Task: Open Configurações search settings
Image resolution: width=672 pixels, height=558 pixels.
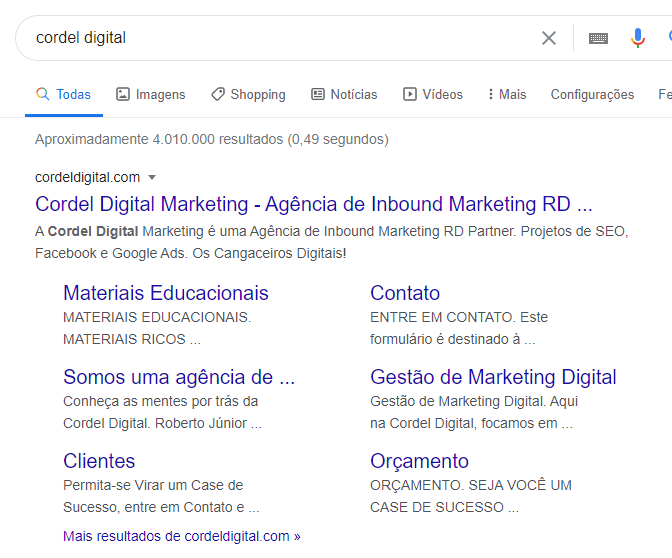Action: click(592, 94)
